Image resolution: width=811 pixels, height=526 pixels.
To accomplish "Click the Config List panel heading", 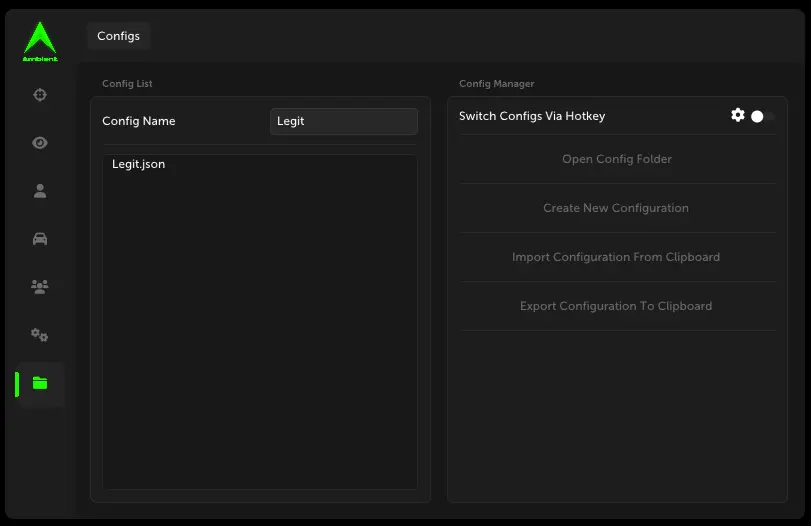I will click(127, 84).
